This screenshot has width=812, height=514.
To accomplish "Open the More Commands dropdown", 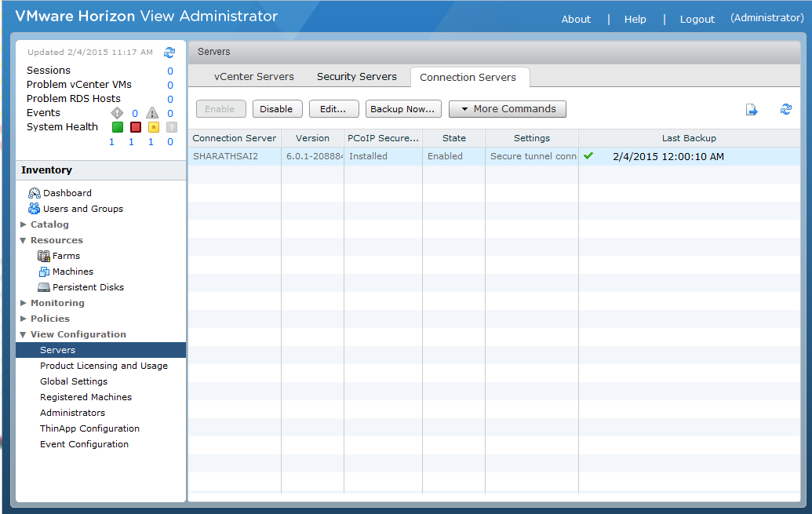I will pyautogui.click(x=507, y=108).
